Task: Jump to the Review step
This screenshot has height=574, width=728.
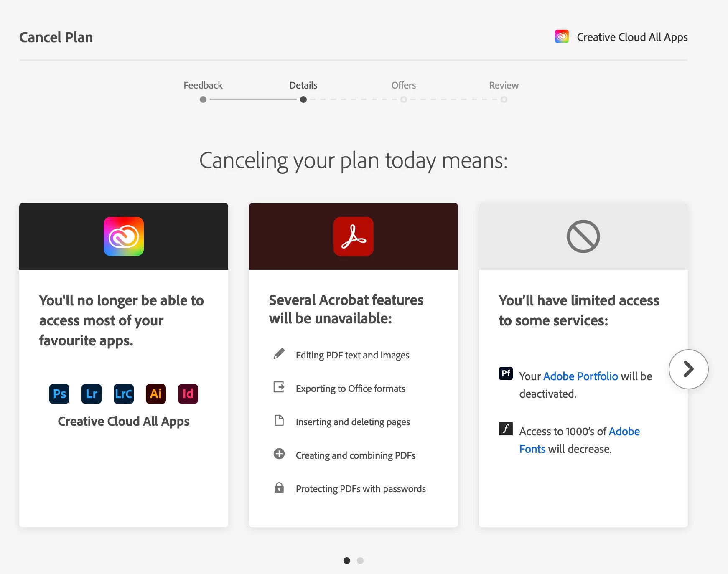Action: pyautogui.click(x=504, y=85)
